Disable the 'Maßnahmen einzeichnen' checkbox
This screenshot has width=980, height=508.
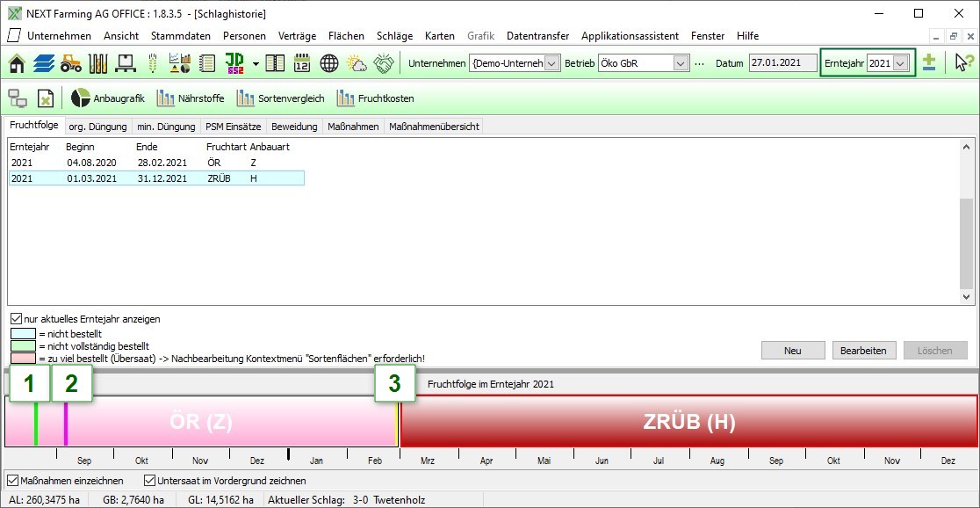[x=12, y=480]
